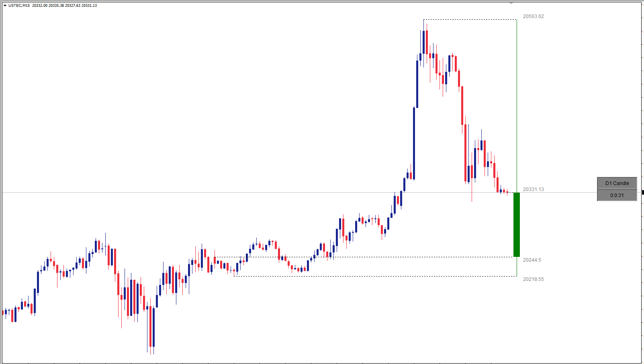Click the current price marker on price scale
The width and height of the screenshot is (644, 364).
[x=642, y=193]
